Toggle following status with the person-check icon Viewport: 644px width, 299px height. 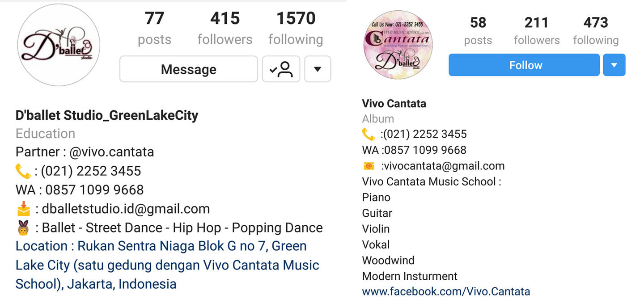click(x=281, y=69)
